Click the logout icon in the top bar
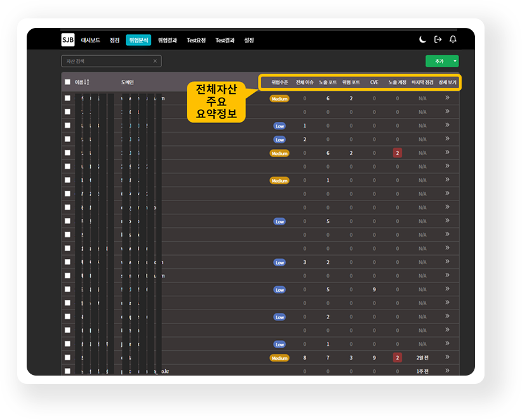This screenshot has height=420, width=522. tap(438, 39)
